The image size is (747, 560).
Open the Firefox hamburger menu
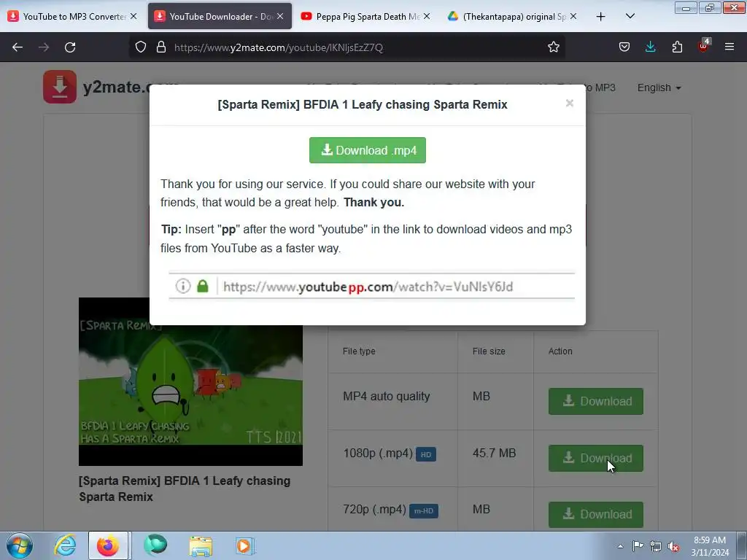click(729, 47)
